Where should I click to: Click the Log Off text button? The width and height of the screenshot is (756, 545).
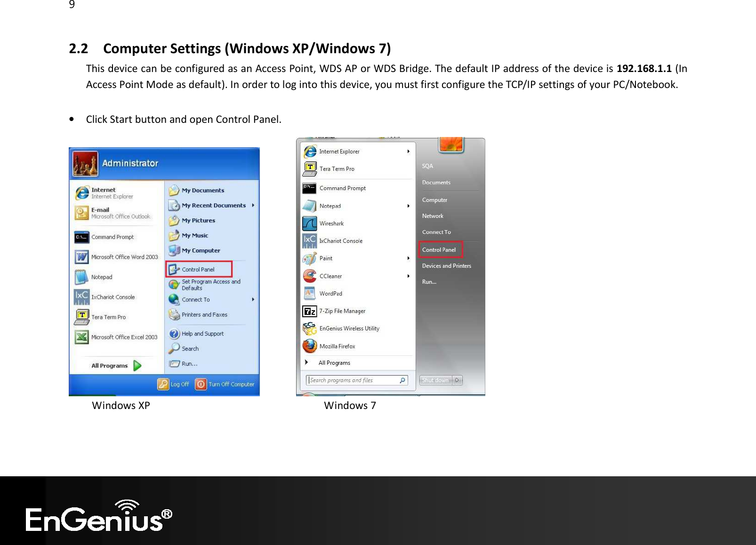[x=179, y=385]
